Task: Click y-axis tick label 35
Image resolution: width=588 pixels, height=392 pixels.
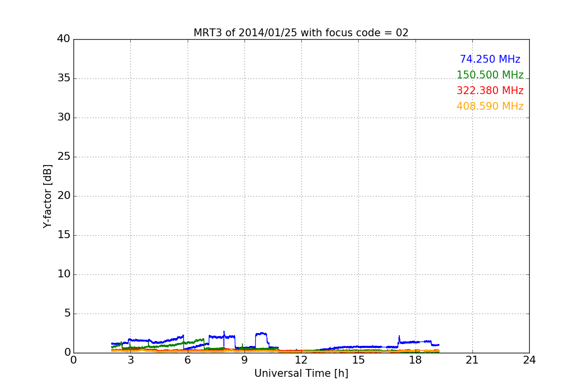Action: click(x=63, y=78)
